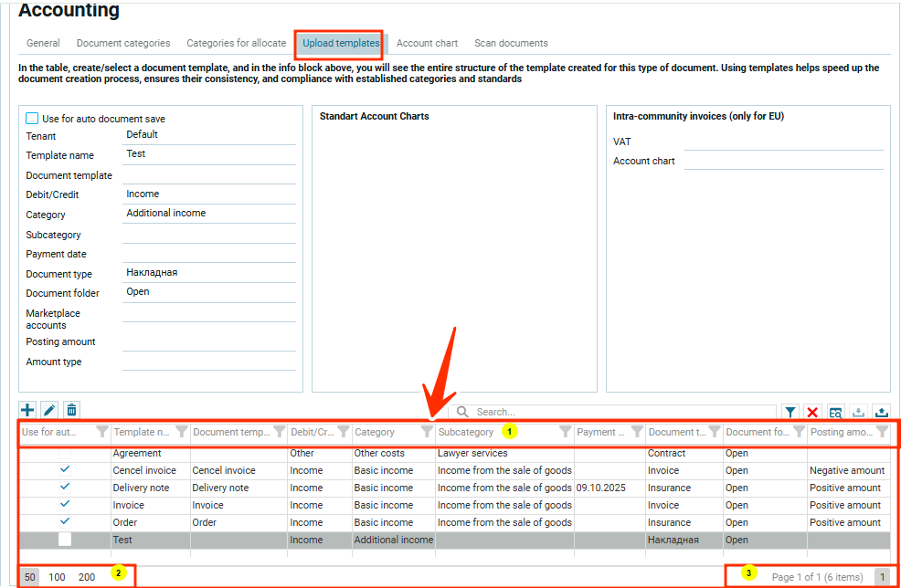The image size is (901, 588).
Task: Select the Agreement template row
Action: point(137,453)
